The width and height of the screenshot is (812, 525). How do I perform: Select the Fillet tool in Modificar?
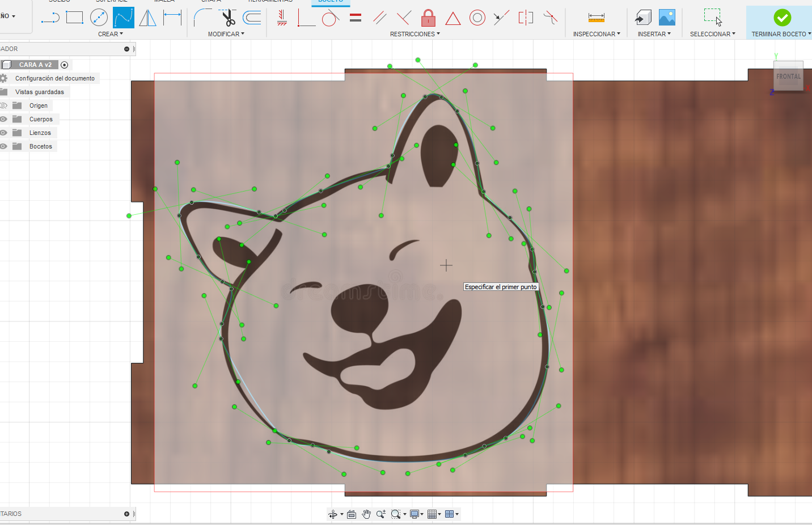[202, 18]
